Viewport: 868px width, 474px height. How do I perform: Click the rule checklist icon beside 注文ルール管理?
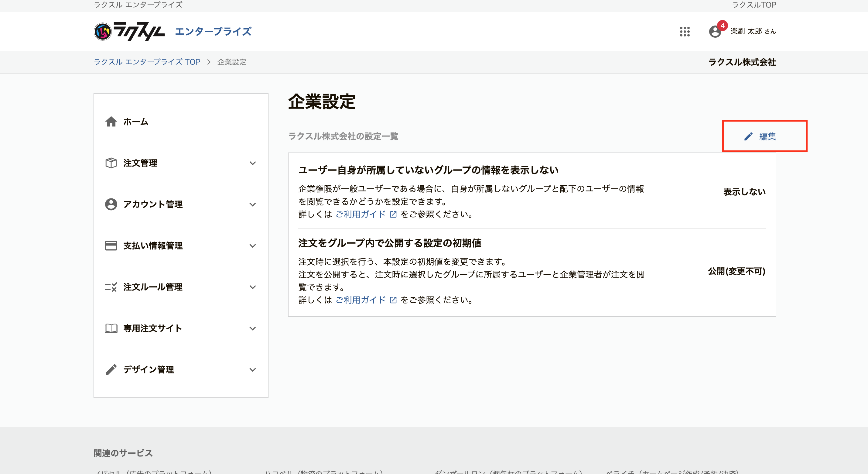(x=111, y=287)
